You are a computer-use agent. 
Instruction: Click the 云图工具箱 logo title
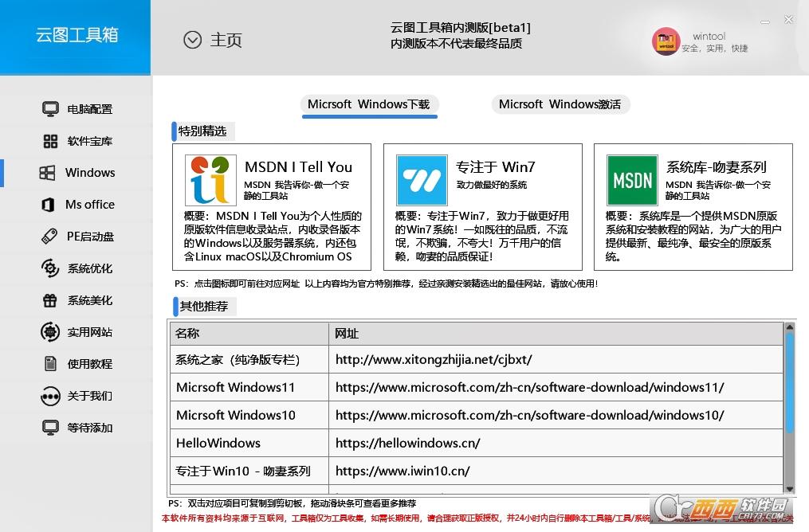point(77,34)
